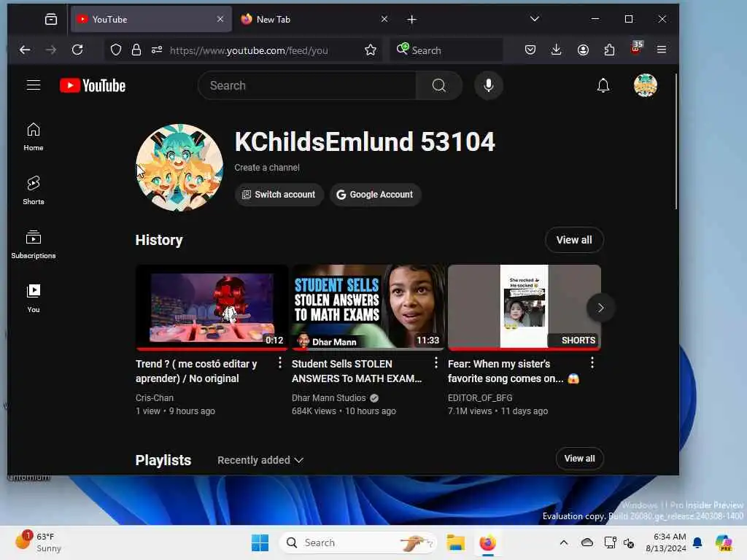Open YouTube notifications bell

(603, 86)
